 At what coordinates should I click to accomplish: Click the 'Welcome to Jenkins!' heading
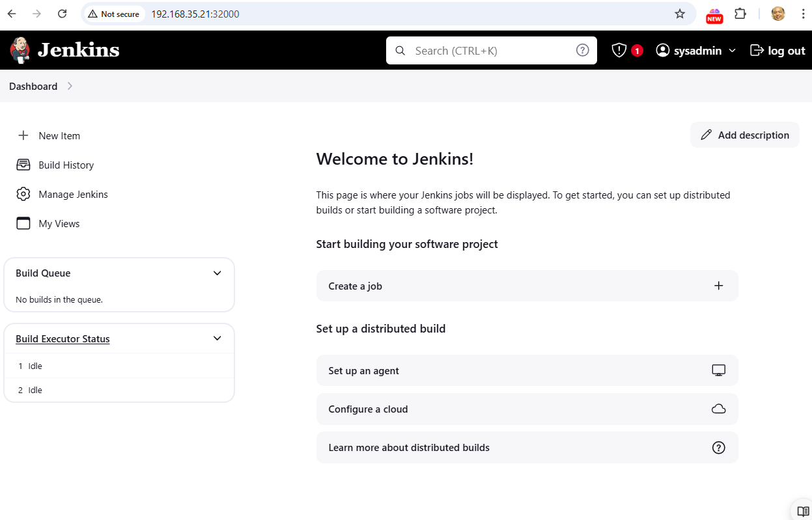pos(395,159)
